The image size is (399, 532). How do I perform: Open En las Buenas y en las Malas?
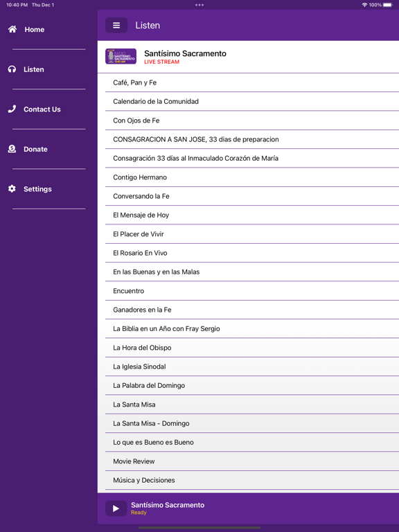point(252,272)
